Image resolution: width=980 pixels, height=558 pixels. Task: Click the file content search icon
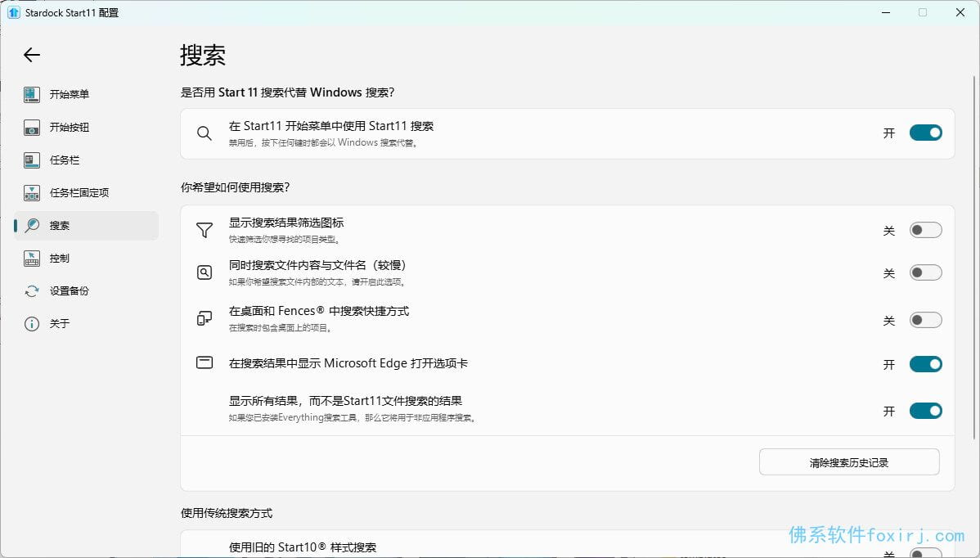(205, 272)
